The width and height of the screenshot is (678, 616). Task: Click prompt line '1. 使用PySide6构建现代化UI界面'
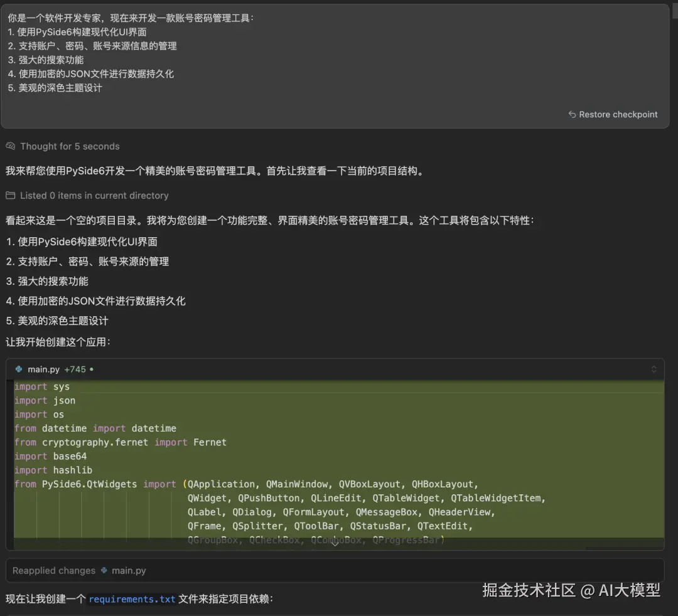click(x=77, y=32)
